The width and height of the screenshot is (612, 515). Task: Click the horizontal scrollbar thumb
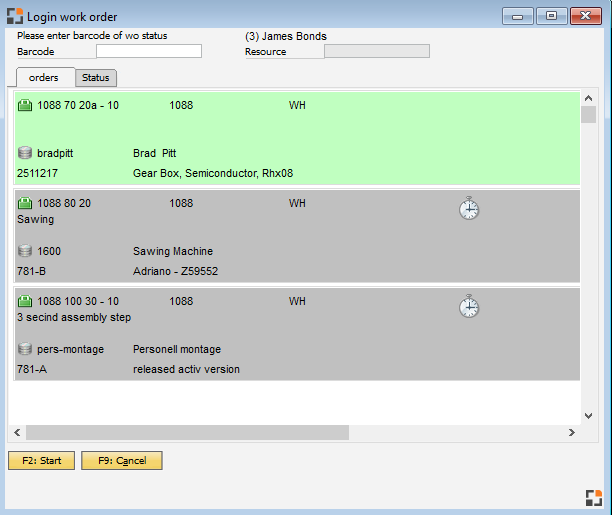187,432
